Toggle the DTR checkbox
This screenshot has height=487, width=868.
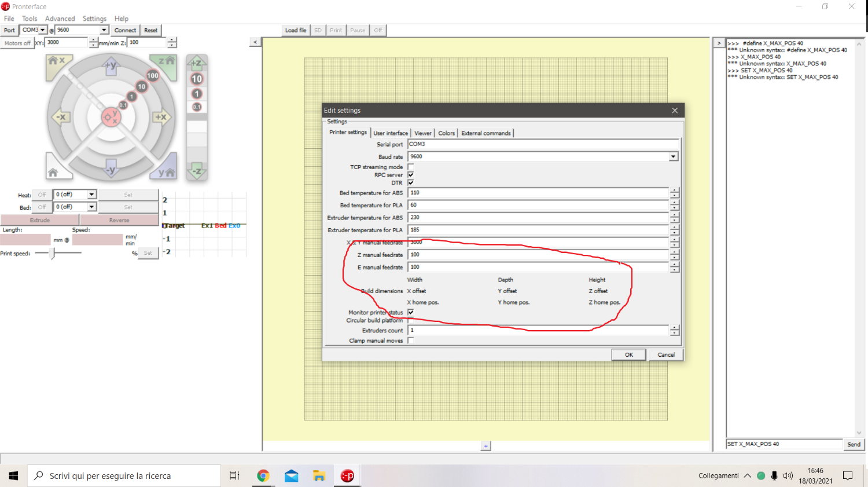(x=411, y=182)
